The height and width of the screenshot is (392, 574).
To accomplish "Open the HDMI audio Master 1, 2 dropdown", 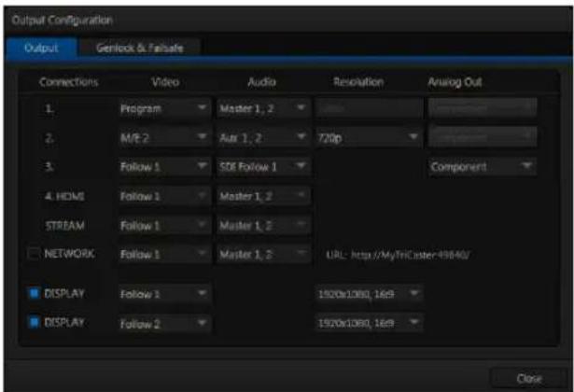I will [263, 196].
